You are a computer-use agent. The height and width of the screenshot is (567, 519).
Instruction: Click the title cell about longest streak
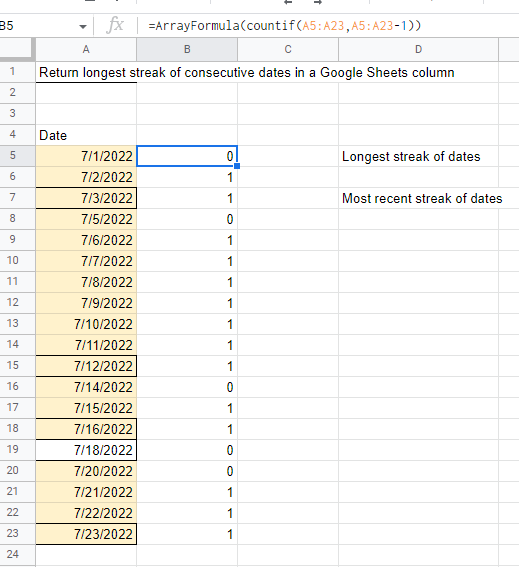coord(247,72)
